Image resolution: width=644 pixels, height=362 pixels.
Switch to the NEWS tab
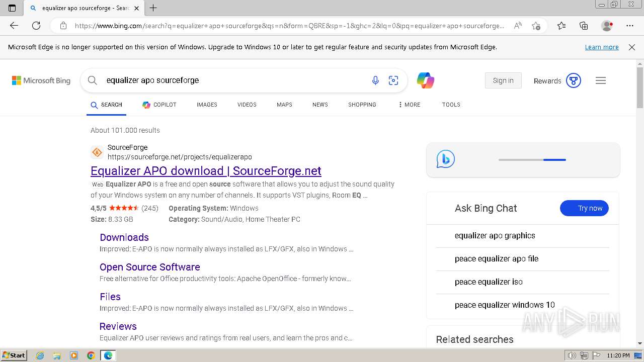coord(320,105)
